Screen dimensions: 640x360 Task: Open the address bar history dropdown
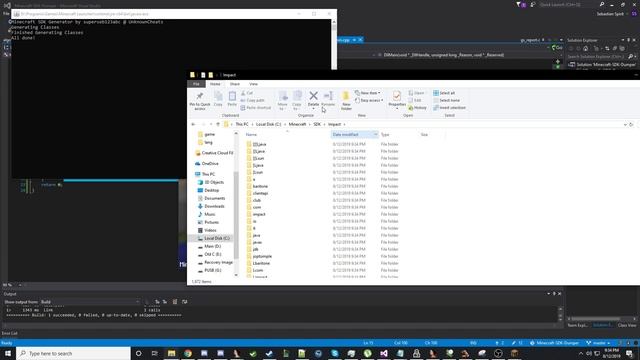625,124
